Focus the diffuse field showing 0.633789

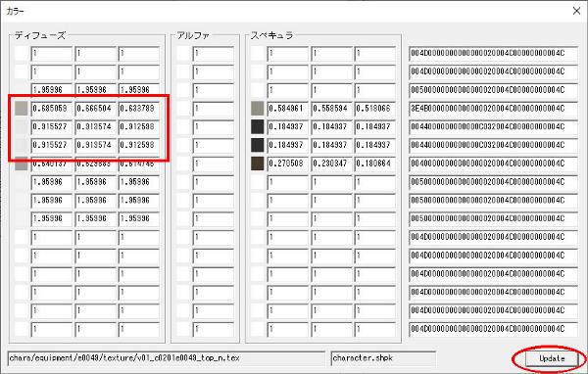[x=139, y=109]
